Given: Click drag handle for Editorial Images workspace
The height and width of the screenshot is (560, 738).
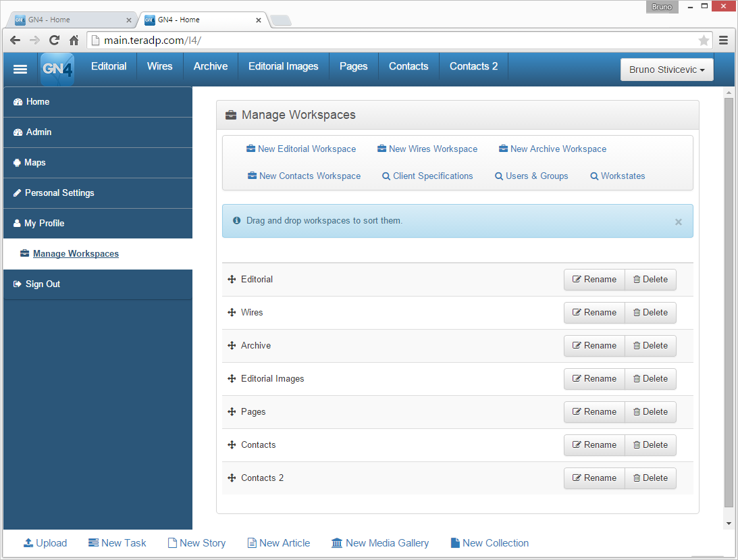Looking at the screenshot, I should coord(232,379).
